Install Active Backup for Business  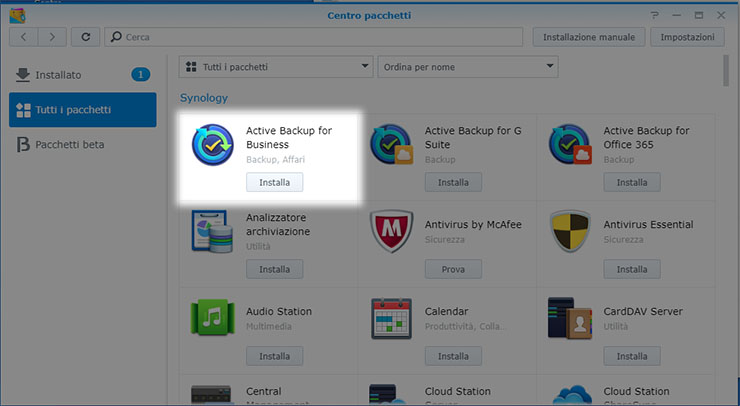click(274, 182)
